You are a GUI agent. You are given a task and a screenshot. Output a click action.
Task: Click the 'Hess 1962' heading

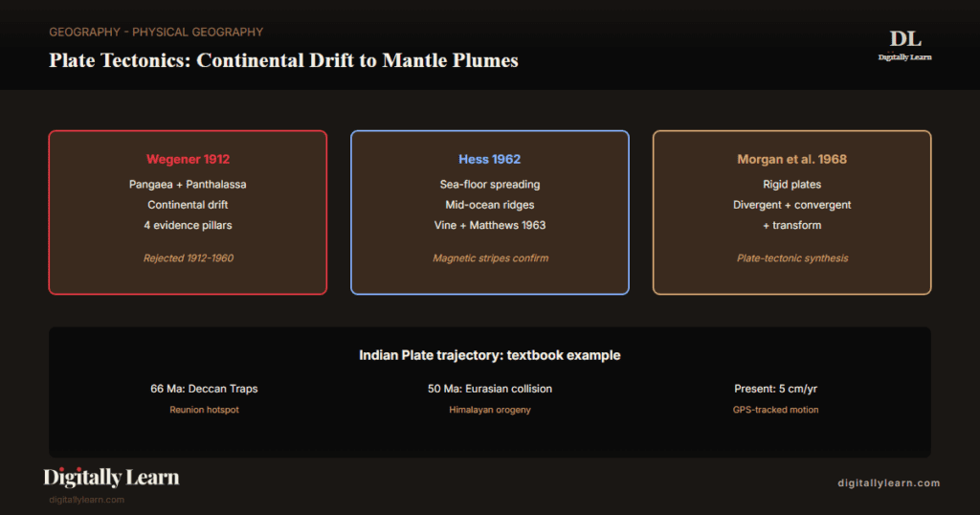pyautogui.click(x=489, y=159)
